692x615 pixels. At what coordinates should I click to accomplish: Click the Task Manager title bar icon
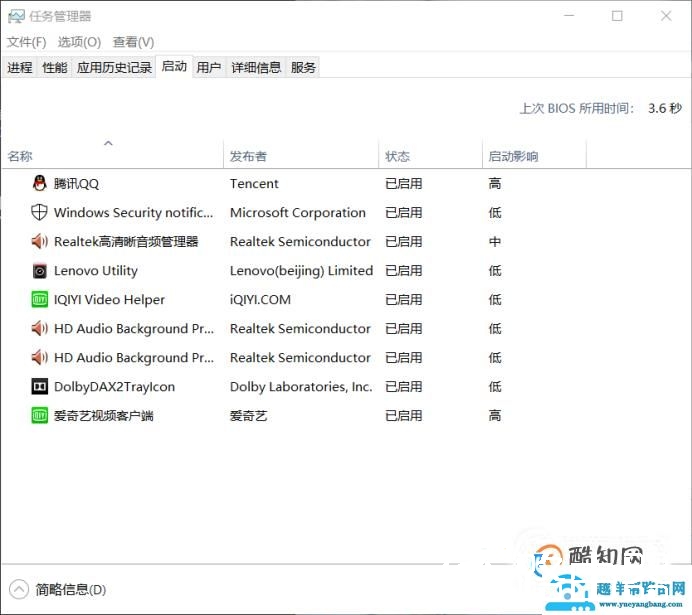(x=16, y=16)
